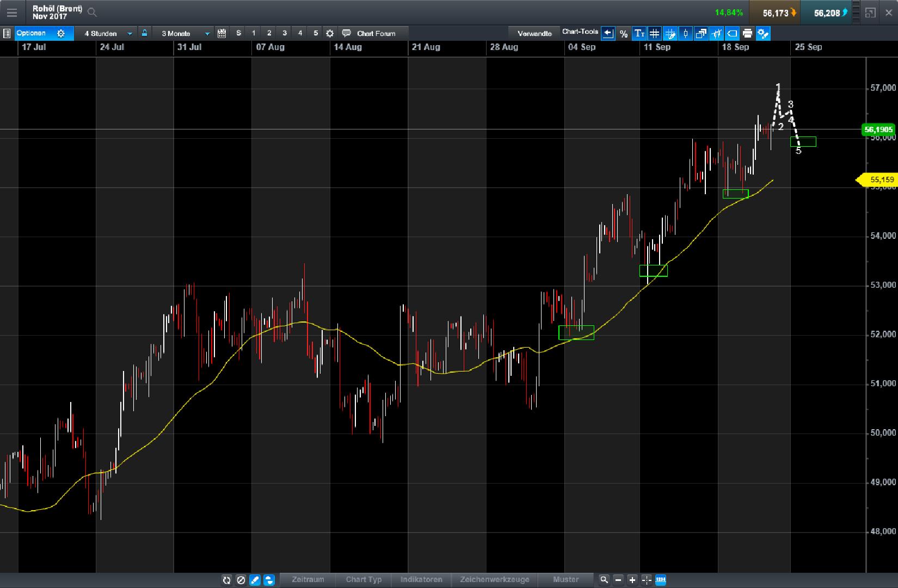Image resolution: width=898 pixels, height=588 pixels.
Task: Open the text annotation (Tt) tool
Action: [x=639, y=33]
